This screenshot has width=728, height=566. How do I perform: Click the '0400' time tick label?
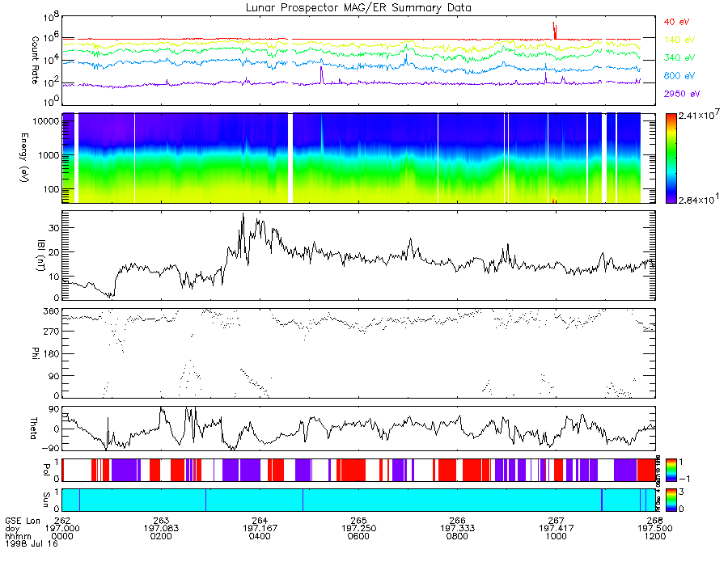click(x=260, y=536)
